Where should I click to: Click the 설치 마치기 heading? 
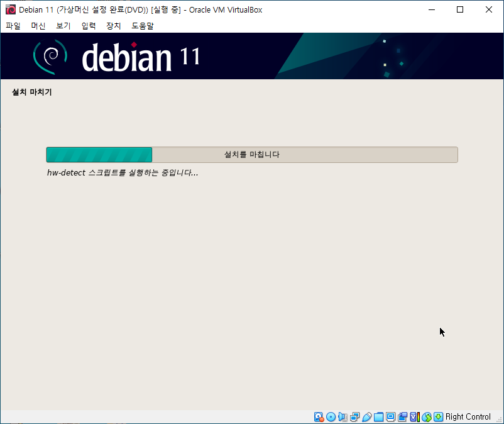32,92
